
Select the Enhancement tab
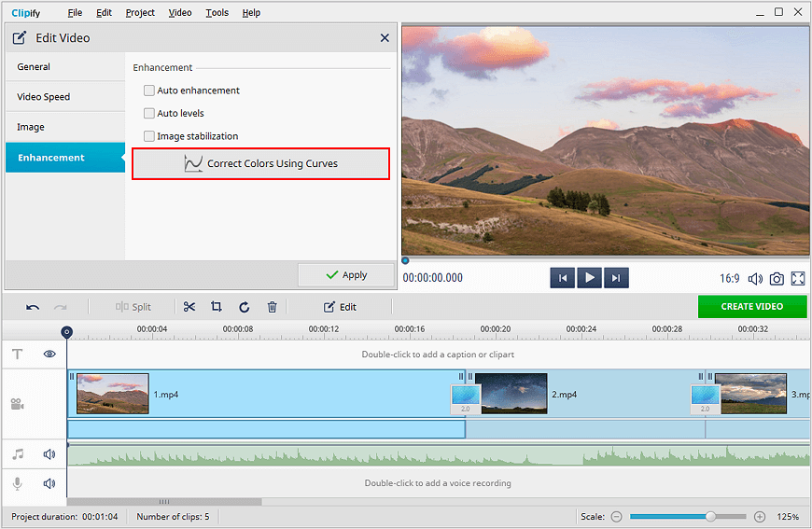pos(65,158)
